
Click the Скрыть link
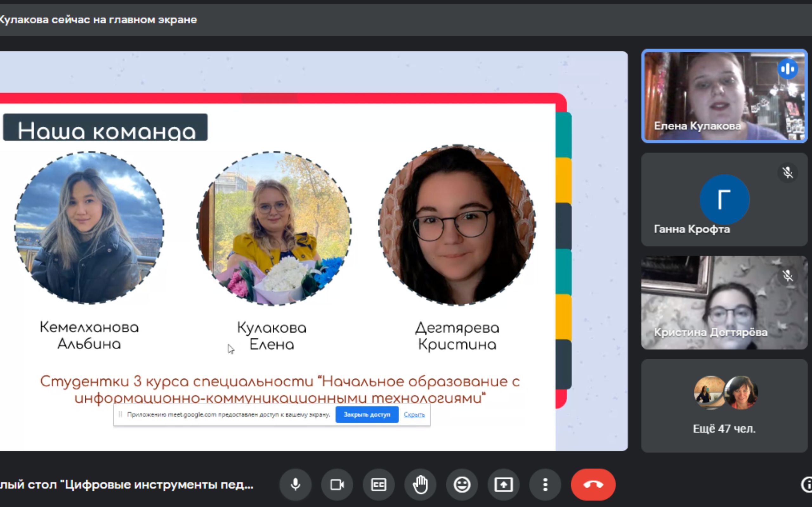pyautogui.click(x=414, y=414)
